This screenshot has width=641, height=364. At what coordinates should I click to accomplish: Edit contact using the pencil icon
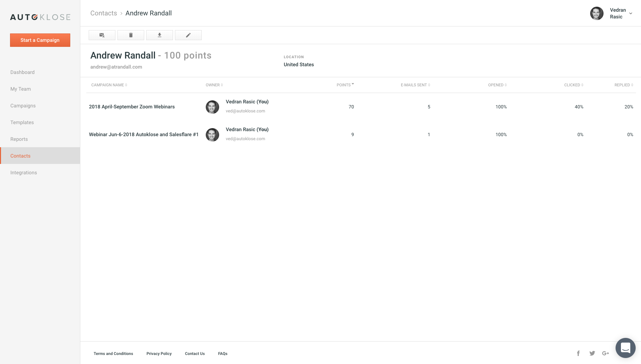pos(188,35)
